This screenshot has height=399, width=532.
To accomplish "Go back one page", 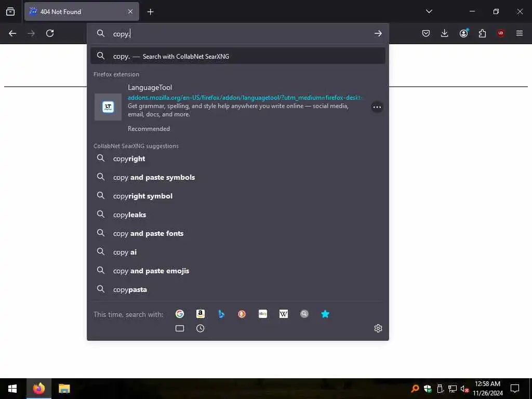I will tap(12, 33).
